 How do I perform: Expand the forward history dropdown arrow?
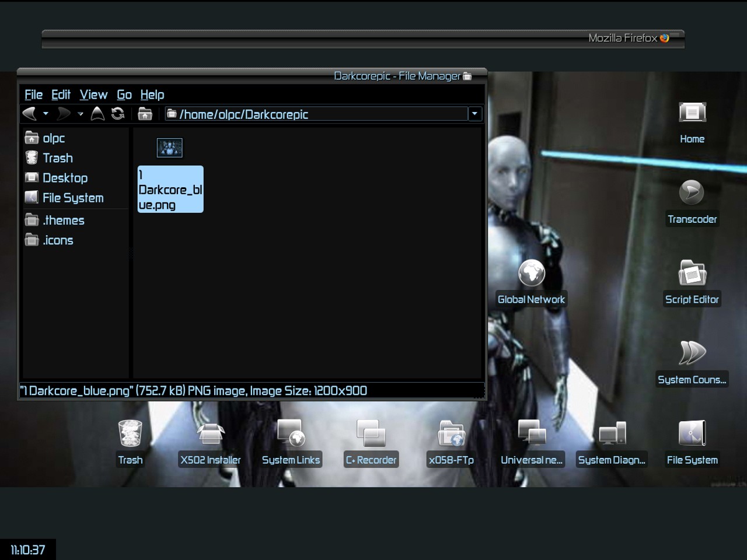tap(81, 114)
